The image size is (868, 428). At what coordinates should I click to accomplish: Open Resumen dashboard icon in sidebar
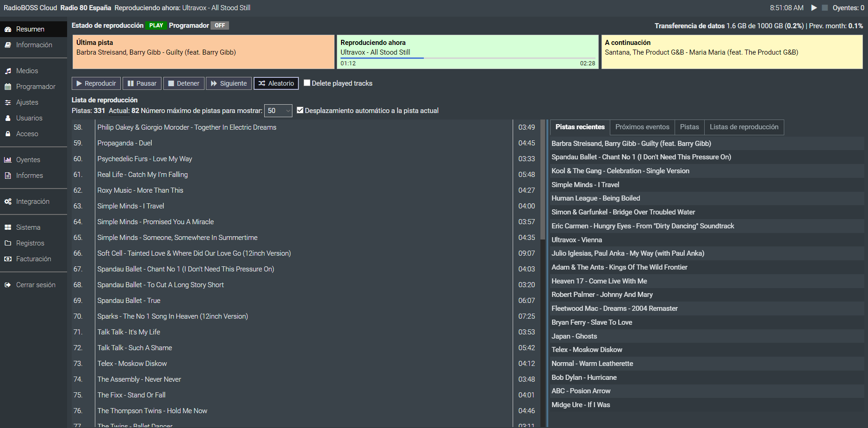[x=8, y=29]
